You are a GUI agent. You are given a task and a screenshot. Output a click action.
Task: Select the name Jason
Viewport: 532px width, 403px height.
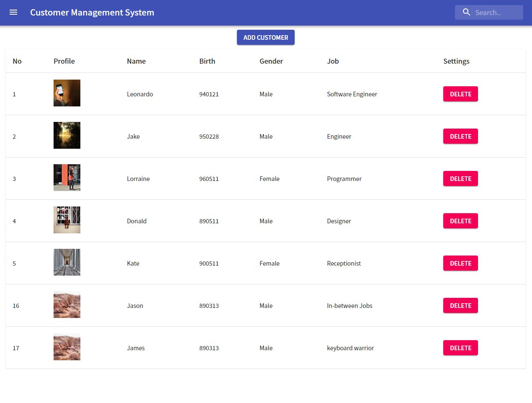[x=135, y=306]
